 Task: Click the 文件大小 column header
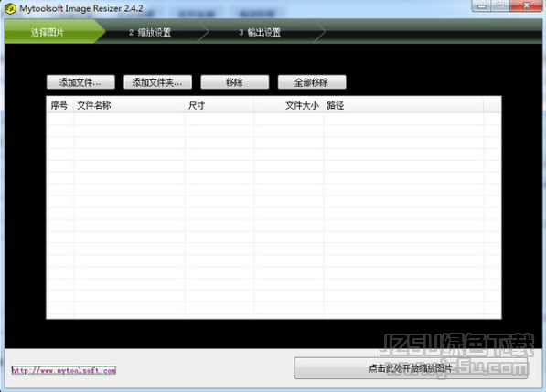point(289,105)
